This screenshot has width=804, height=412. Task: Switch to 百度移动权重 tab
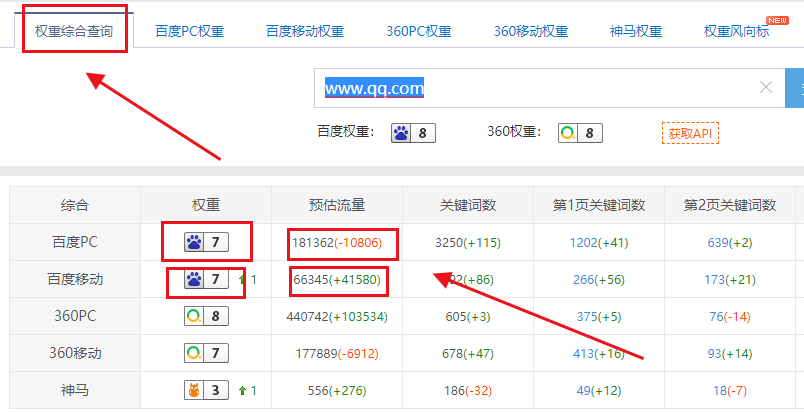[305, 31]
